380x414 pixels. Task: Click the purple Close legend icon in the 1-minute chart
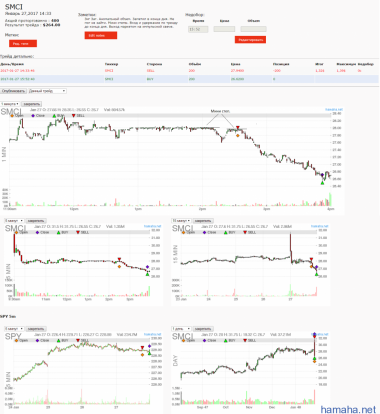click(33, 116)
